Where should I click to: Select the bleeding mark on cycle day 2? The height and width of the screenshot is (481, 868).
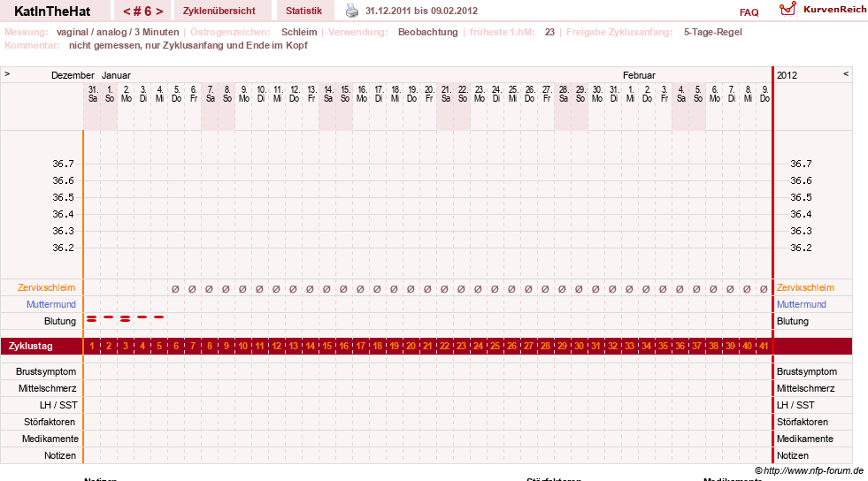coord(109,317)
